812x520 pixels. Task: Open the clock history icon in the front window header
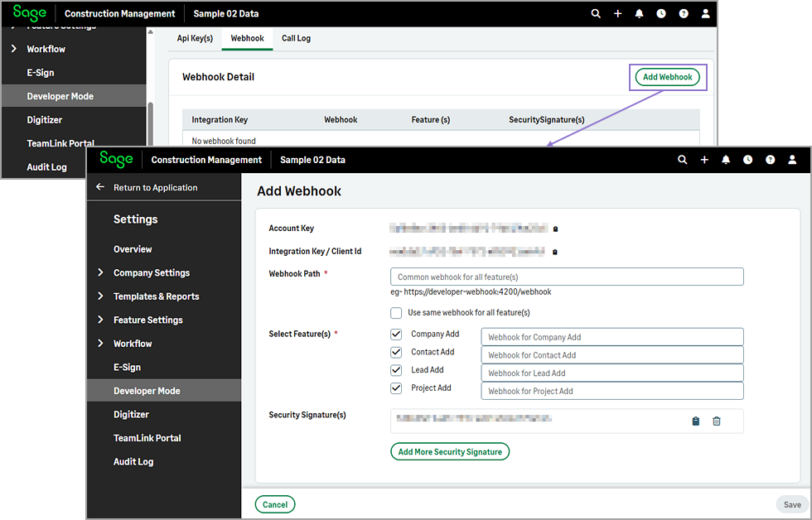point(747,160)
